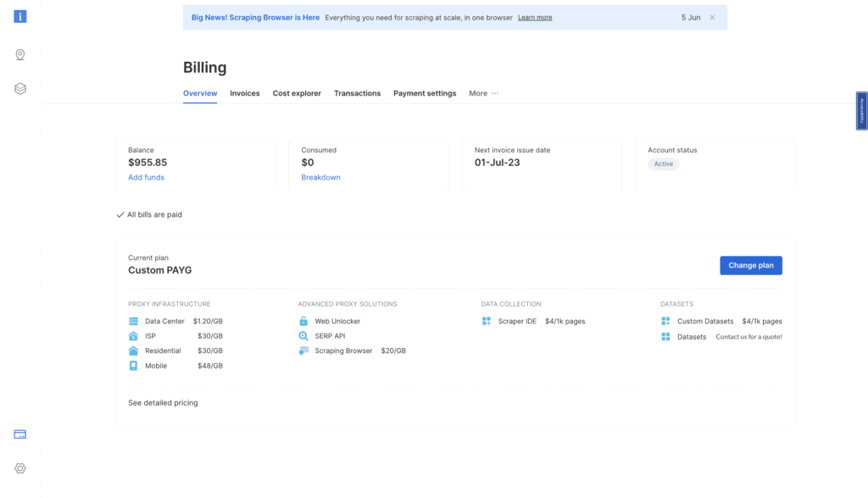Select the Scraping Browser icon
Image resolution: width=868 pixels, height=498 pixels.
(x=302, y=351)
